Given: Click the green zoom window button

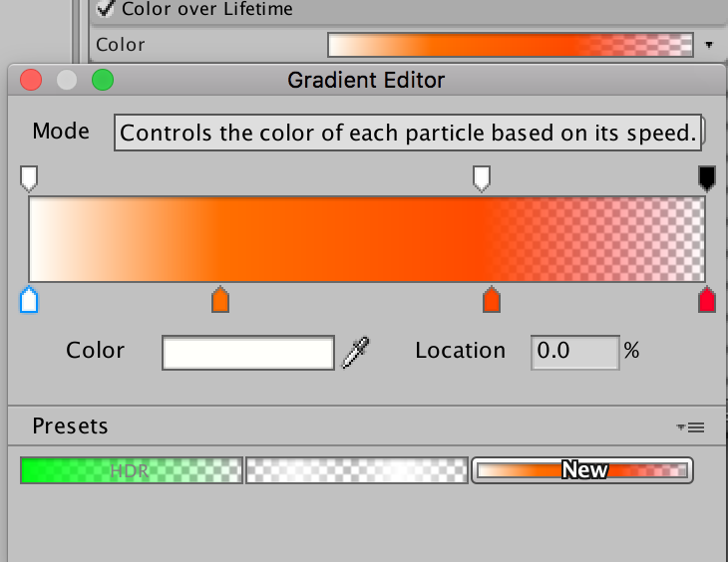Looking at the screenshot, I should (x=103, y=80).
